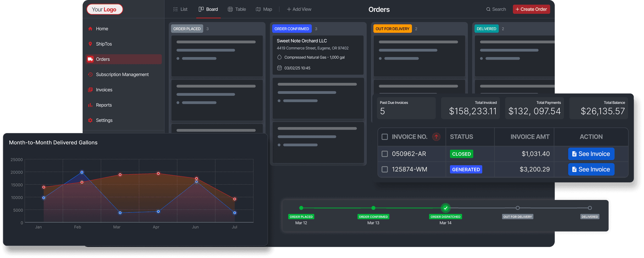Click the ORDER PLACED column label
The width and height of the screenshot is (644, 258).
[x=187, y=29]
